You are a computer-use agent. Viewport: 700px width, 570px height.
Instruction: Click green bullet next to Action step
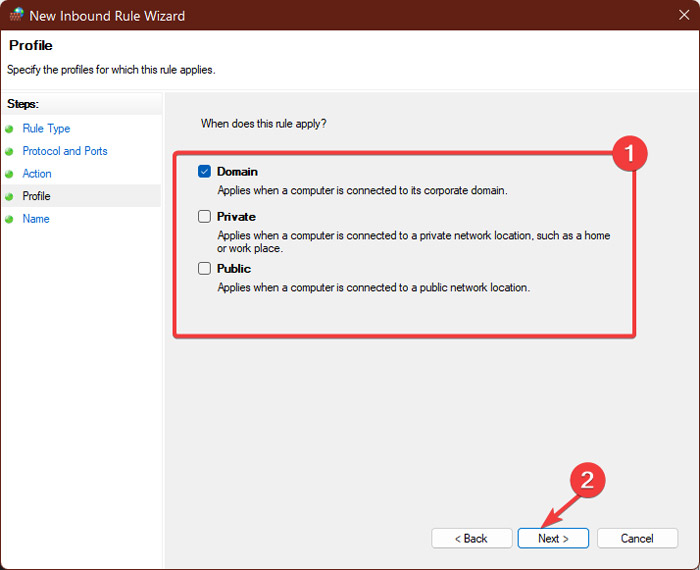(10, 174)
